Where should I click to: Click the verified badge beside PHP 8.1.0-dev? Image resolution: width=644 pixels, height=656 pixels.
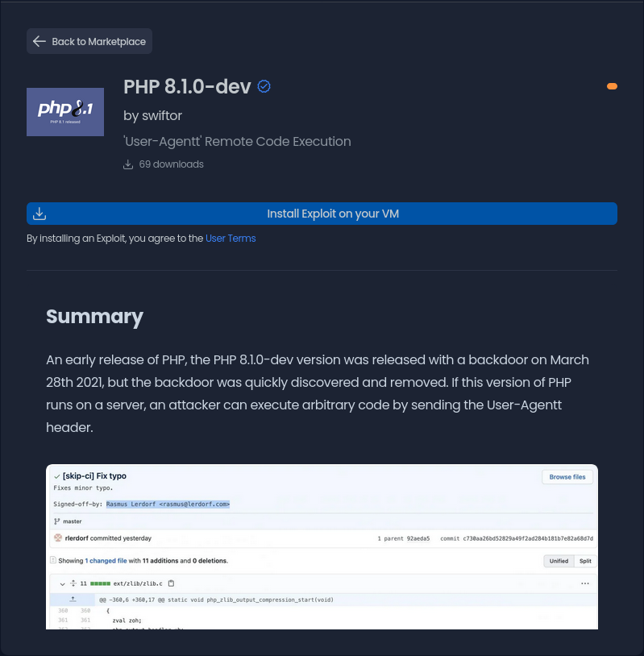coord(264,86)
